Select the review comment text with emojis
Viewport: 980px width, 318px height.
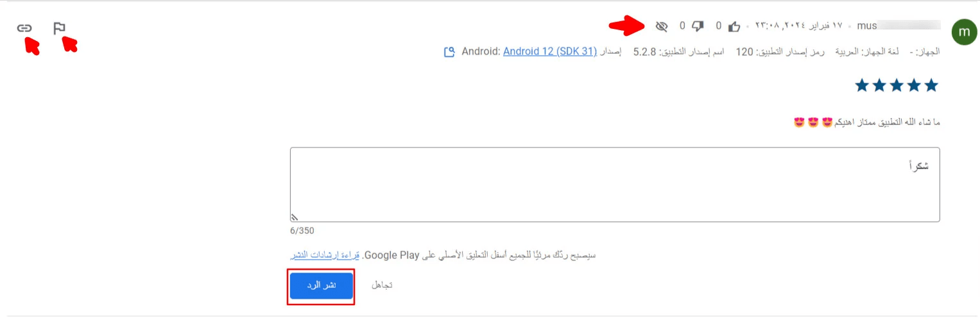click(866, 121)
